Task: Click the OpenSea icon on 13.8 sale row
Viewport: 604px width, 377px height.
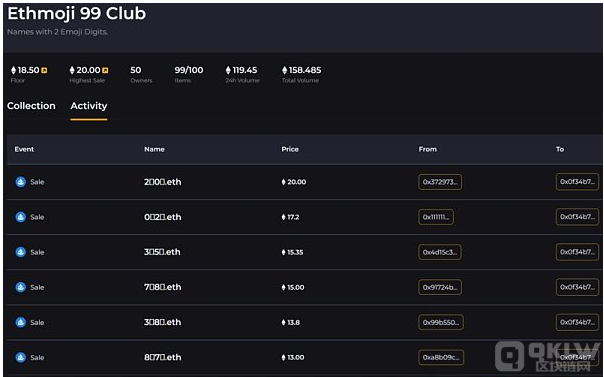Action: coord(20,322)
